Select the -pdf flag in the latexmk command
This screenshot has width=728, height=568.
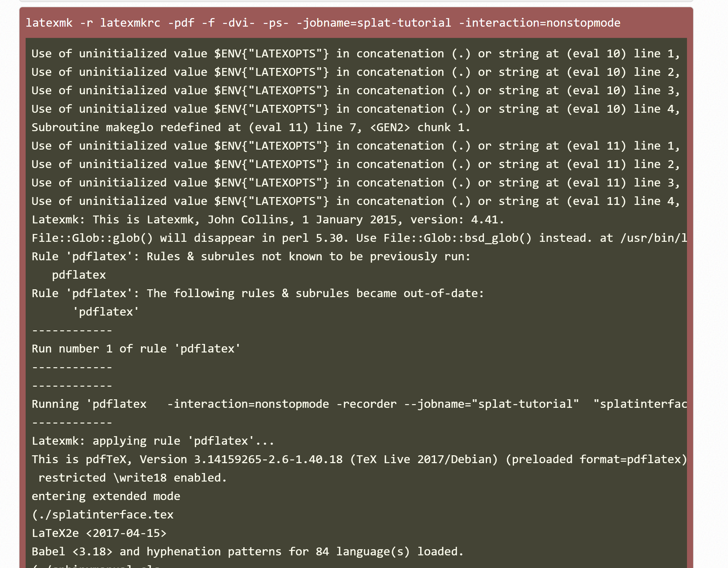coord(181,23)
